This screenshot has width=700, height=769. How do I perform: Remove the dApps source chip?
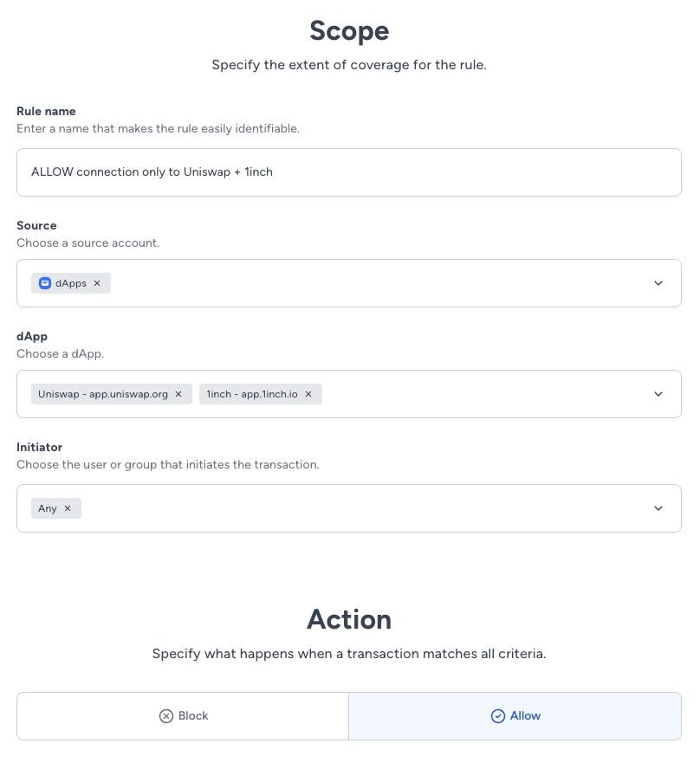[x=97, y=283]
